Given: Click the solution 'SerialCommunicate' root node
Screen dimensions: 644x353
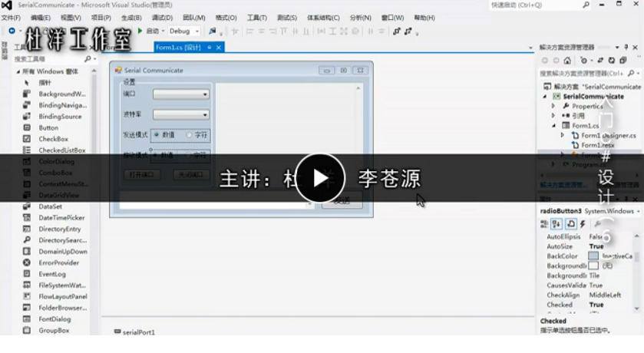Looking at the screenshot, I should (x=593, y=87).
